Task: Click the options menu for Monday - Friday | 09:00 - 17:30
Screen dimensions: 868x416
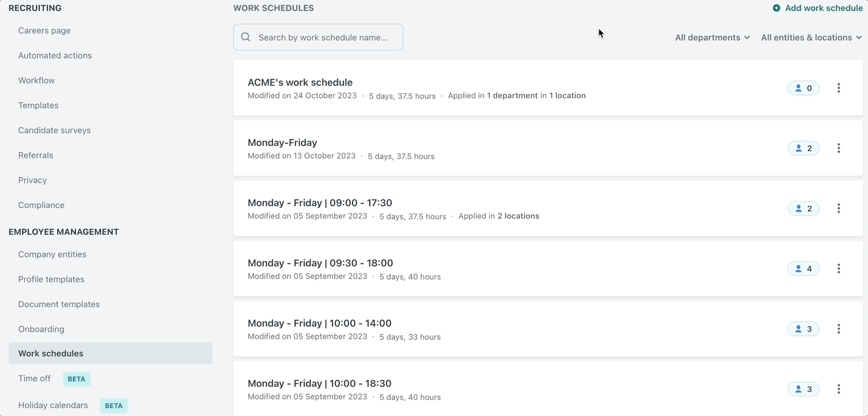Action: (839, 208)
